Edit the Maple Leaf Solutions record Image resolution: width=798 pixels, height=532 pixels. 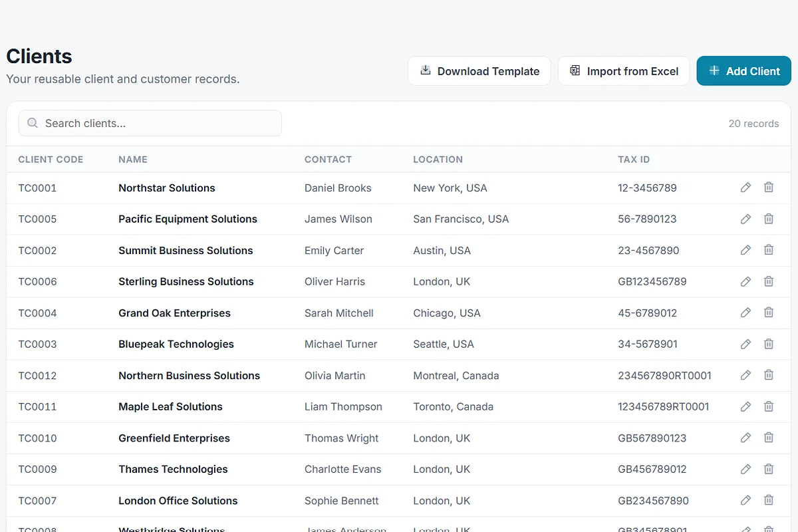point(745,406)
